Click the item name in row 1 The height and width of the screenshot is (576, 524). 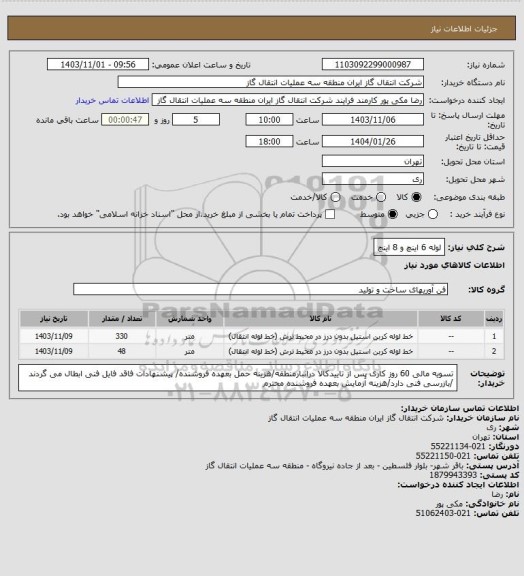click(321, 336)
